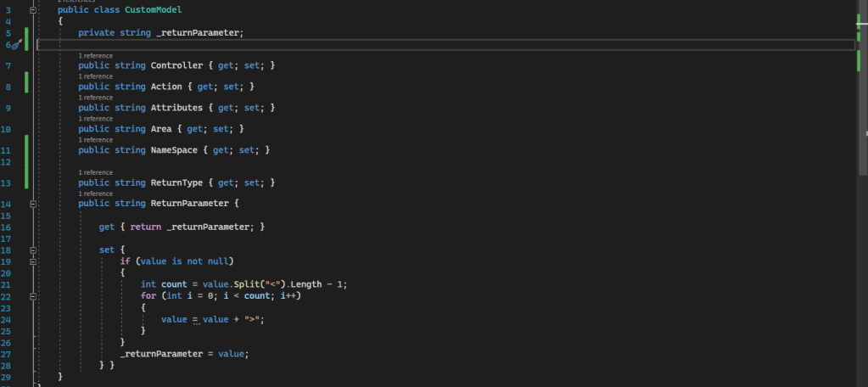This screenshot has width=868, height=387.
Task: Open the reference link above Controller
Action: coord(95,55)
